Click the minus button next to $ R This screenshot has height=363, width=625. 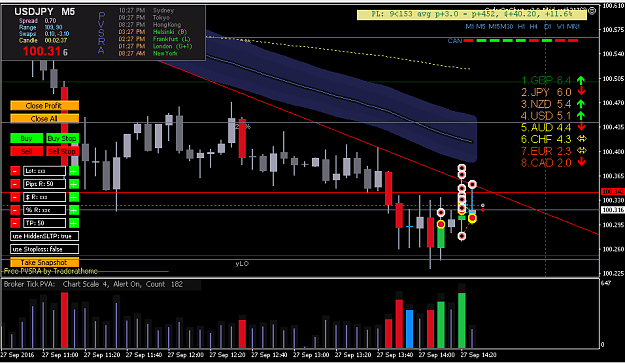pos(15,197)
